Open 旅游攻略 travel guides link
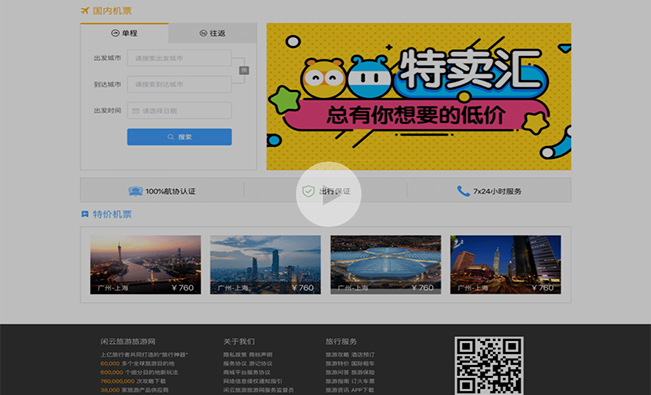Image resolution: width=651 pixels, height=395 pixels. tap(337, 355)
